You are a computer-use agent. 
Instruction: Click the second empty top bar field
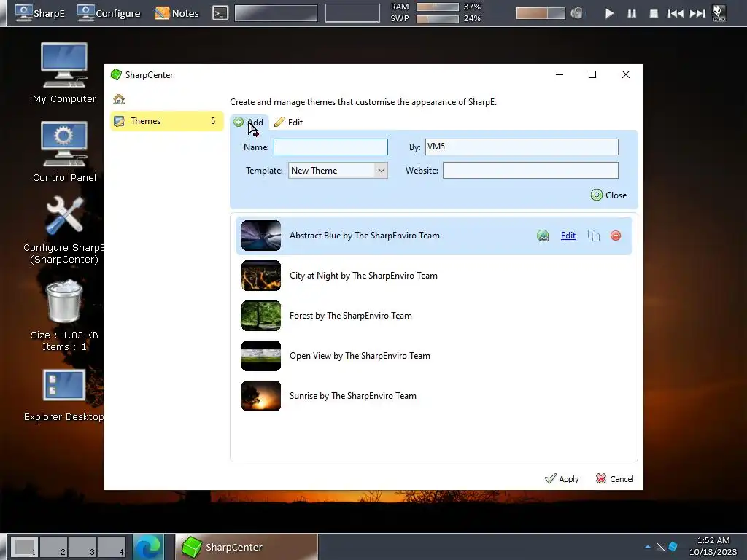click(352, 13)
